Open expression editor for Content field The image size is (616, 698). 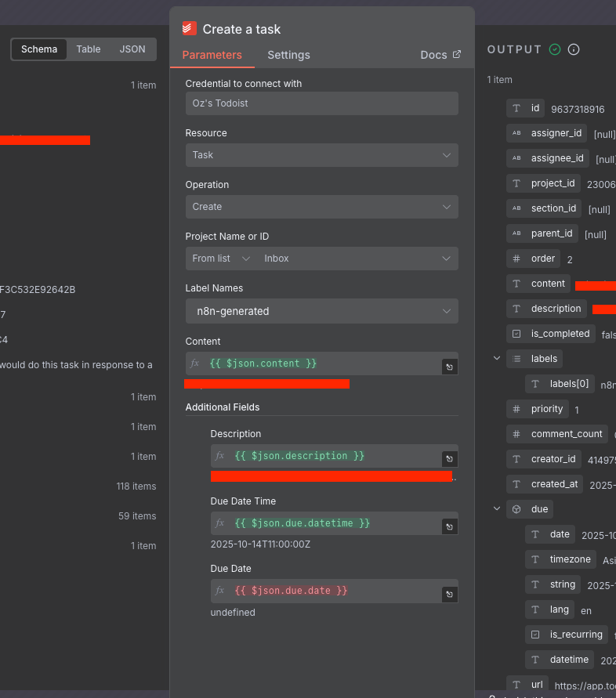449,366
